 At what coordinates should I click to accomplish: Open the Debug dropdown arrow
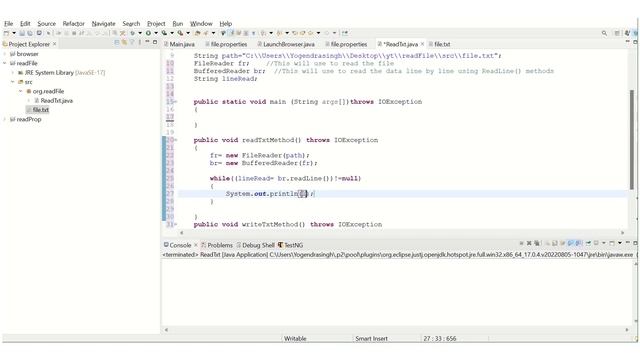[140, 33]
